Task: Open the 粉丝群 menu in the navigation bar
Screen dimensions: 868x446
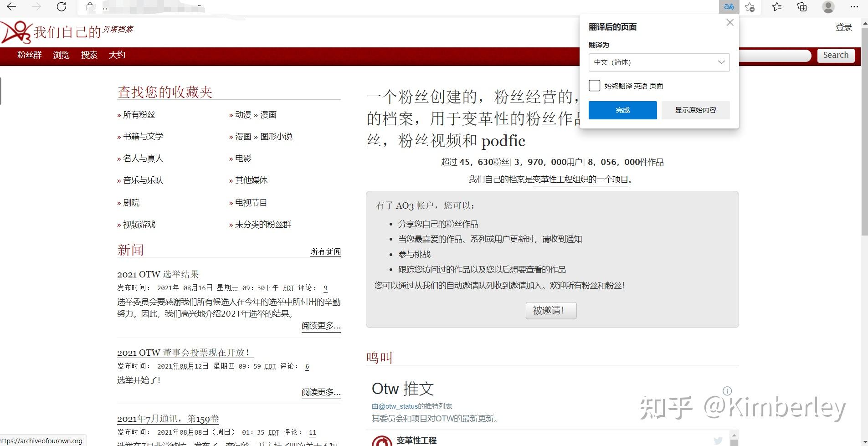Action: click(30, 55)
